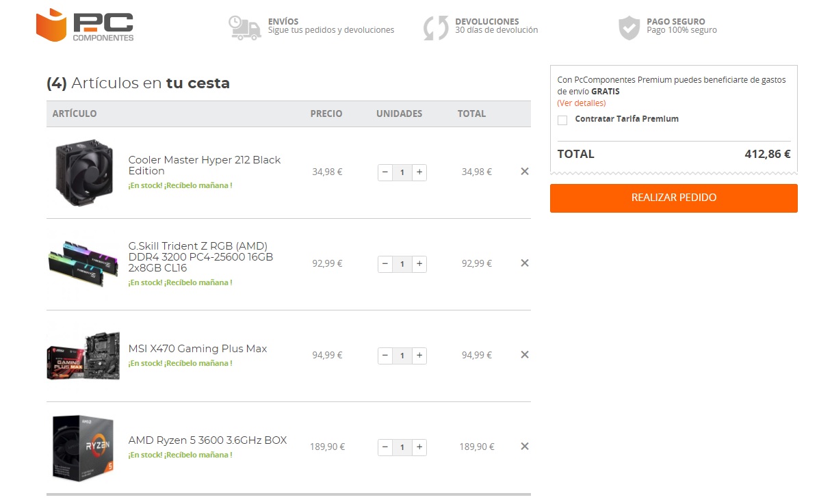Click the Cooler Master cooler thumbnail
The width and height of the screenshot is (832, 504).
click(82, 172)
